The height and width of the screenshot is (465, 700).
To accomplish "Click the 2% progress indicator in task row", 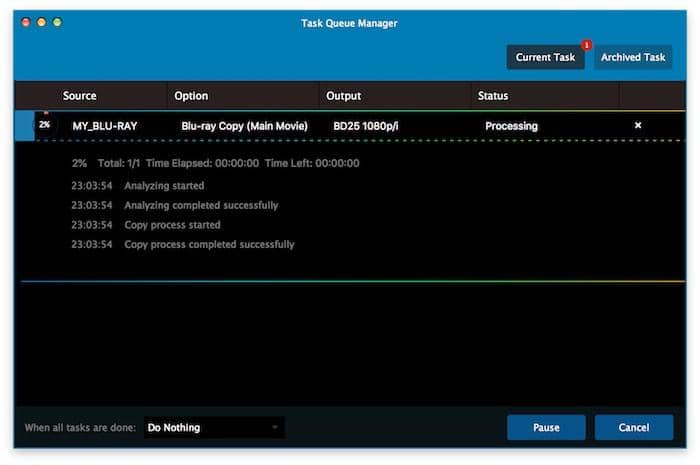I will (x=45, y=126).
